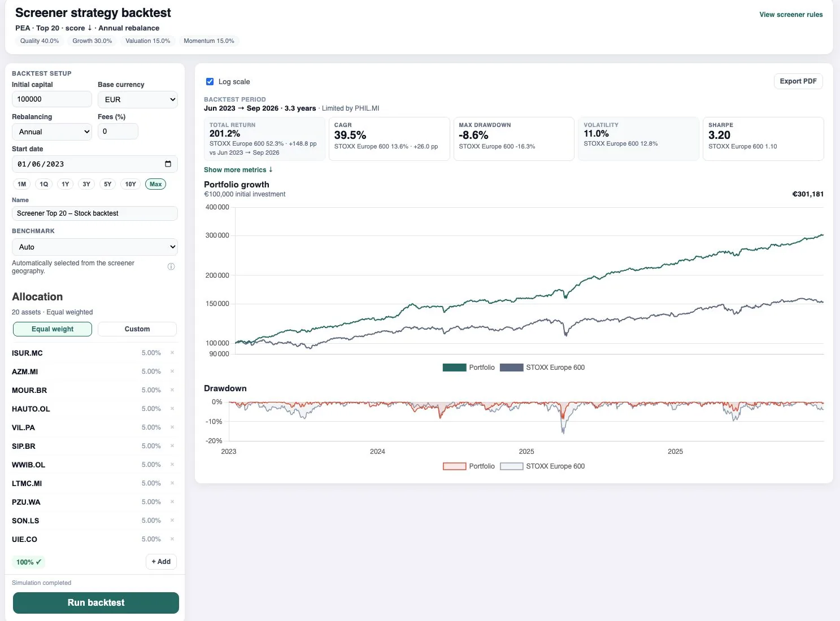Select the Equal weight allocation mode
840x621 pixels.
point(53,329)
